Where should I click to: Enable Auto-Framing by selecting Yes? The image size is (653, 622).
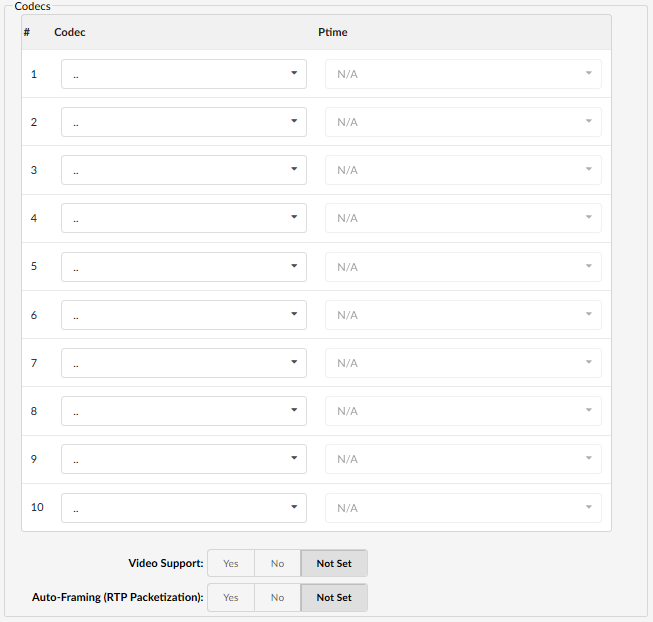tap(231, 598)
